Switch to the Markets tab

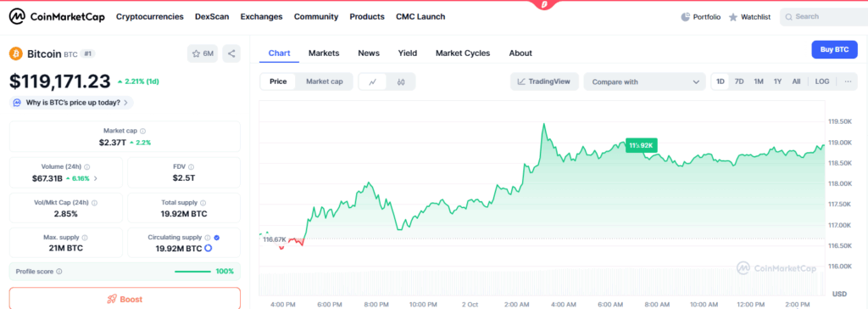coord(324,53)
